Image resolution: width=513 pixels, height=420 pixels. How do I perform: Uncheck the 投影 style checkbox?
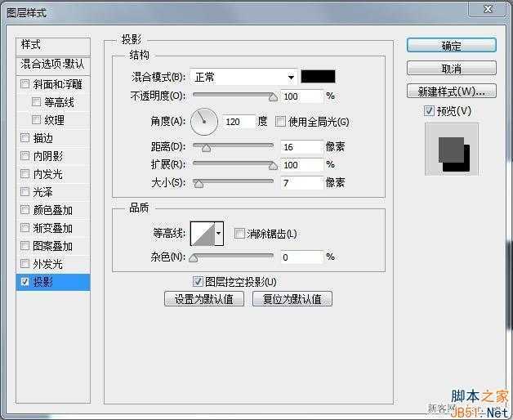[x=25, y=282]
